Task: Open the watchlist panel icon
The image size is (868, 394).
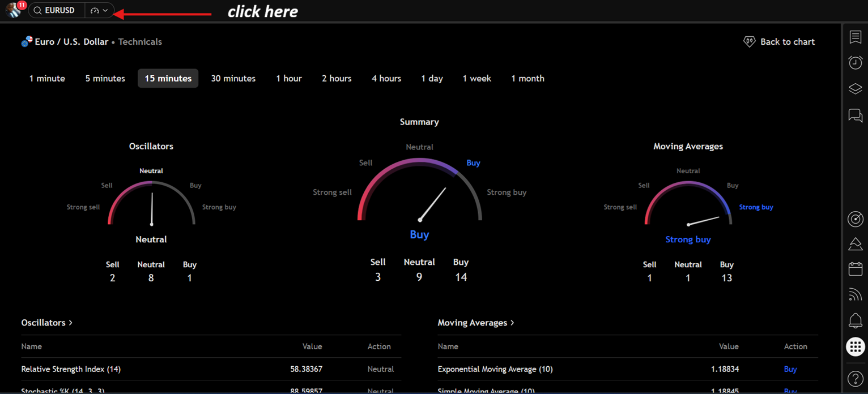Action: coord(855,37)
